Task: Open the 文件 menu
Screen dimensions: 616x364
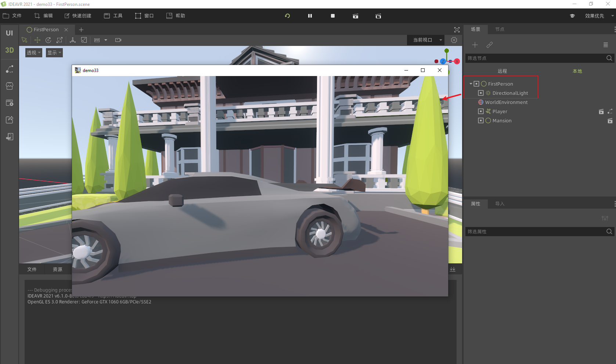Action: click(12, 16)
